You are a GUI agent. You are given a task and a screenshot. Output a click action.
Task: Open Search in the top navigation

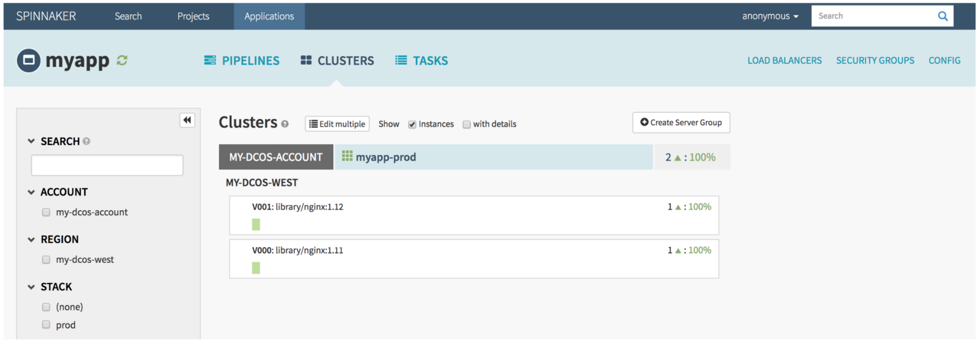pos(128,16)
